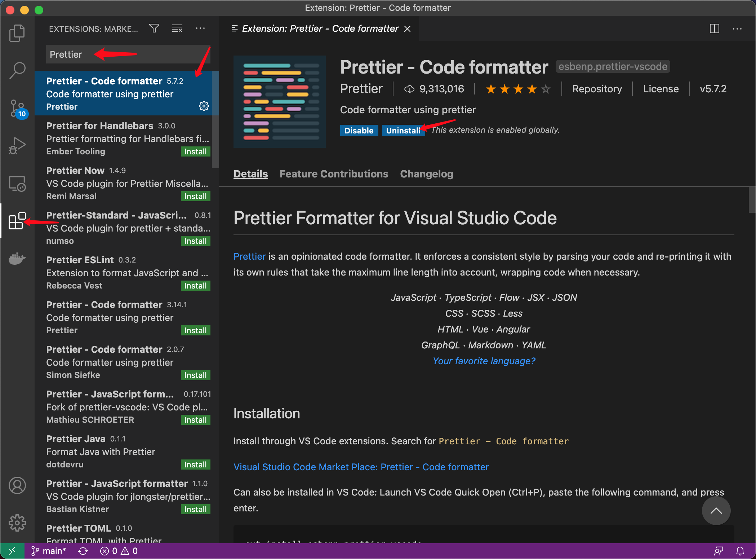Open the Search view in activity bar
This screenshot has width=756, height=559.
tap(17, 70)
